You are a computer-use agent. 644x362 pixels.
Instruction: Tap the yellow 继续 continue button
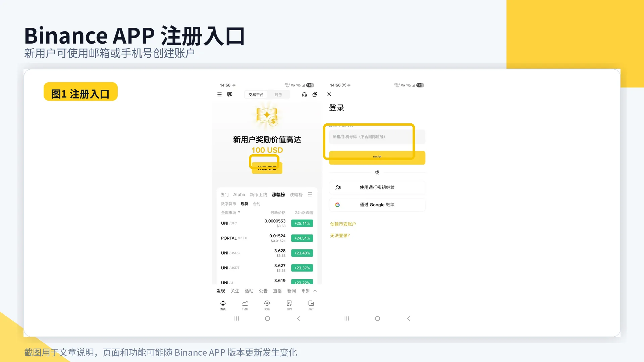377,158
